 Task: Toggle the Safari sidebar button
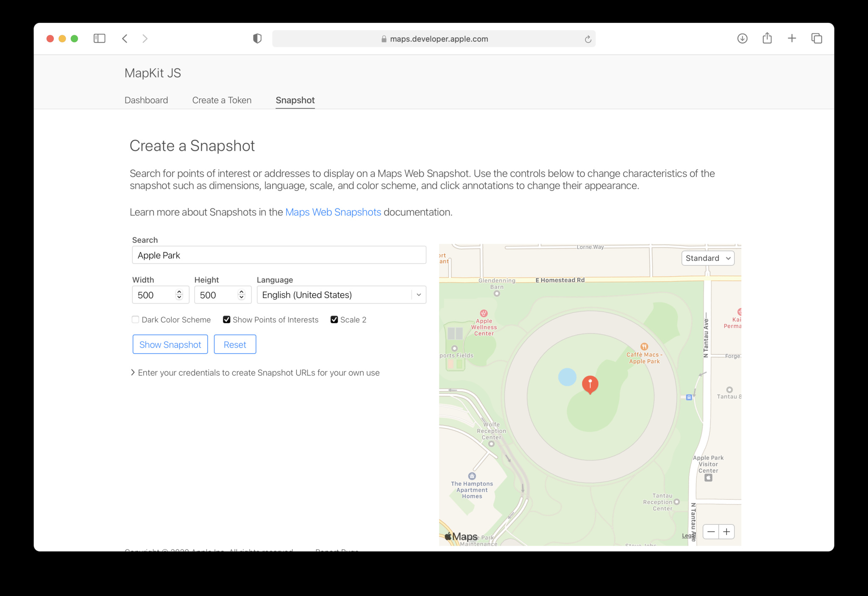pyautogui.click(x=99, y=39)
